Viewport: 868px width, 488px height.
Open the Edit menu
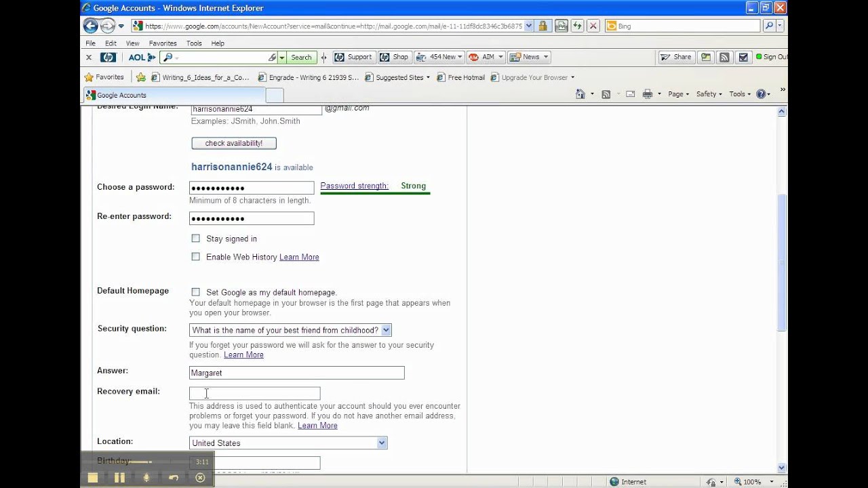click(x=111, y=43)
